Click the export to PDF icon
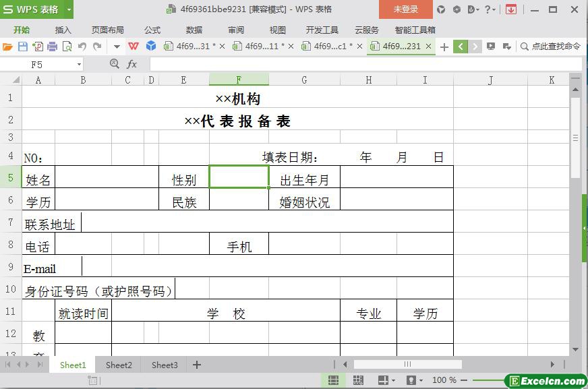The height and width of the screenshot is (389, 588). coord(38,47)
